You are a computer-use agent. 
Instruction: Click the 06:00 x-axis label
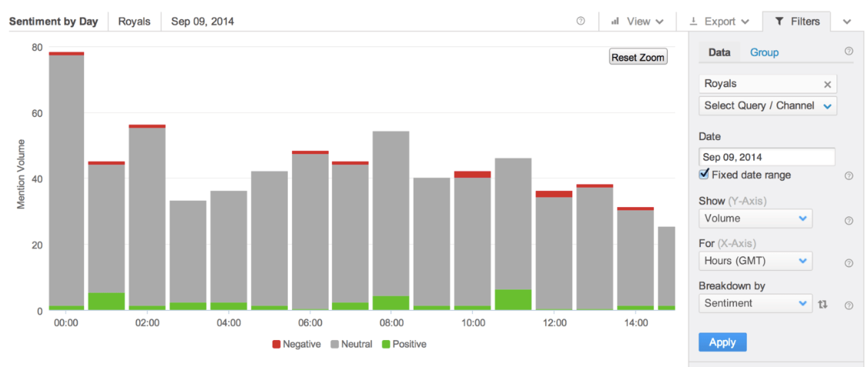tap(310, 322)
